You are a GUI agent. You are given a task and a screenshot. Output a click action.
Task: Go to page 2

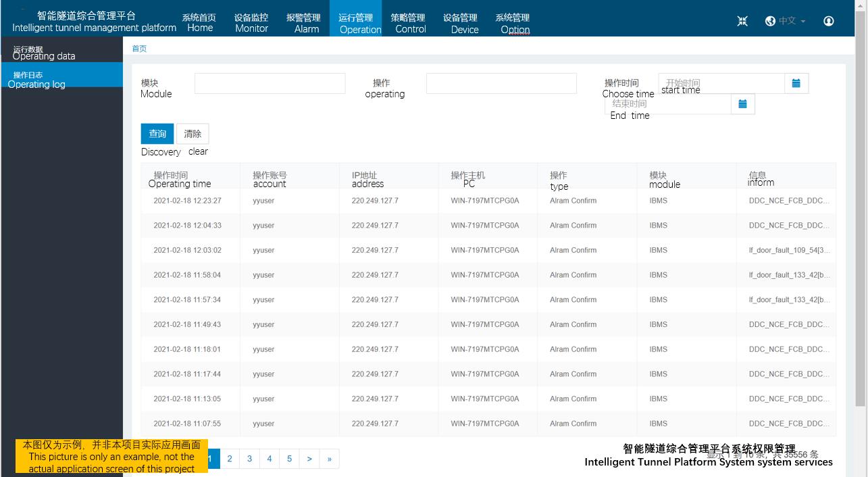click(x=230, y=459)
